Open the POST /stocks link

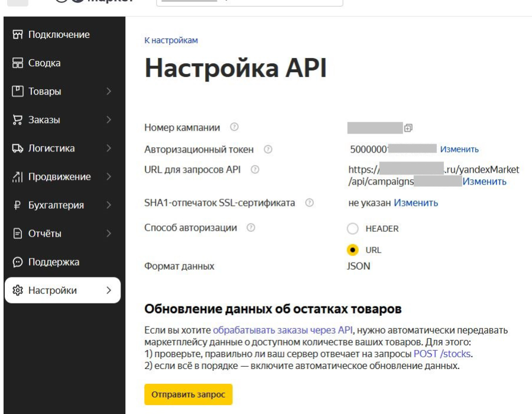(x=442, y=354)
